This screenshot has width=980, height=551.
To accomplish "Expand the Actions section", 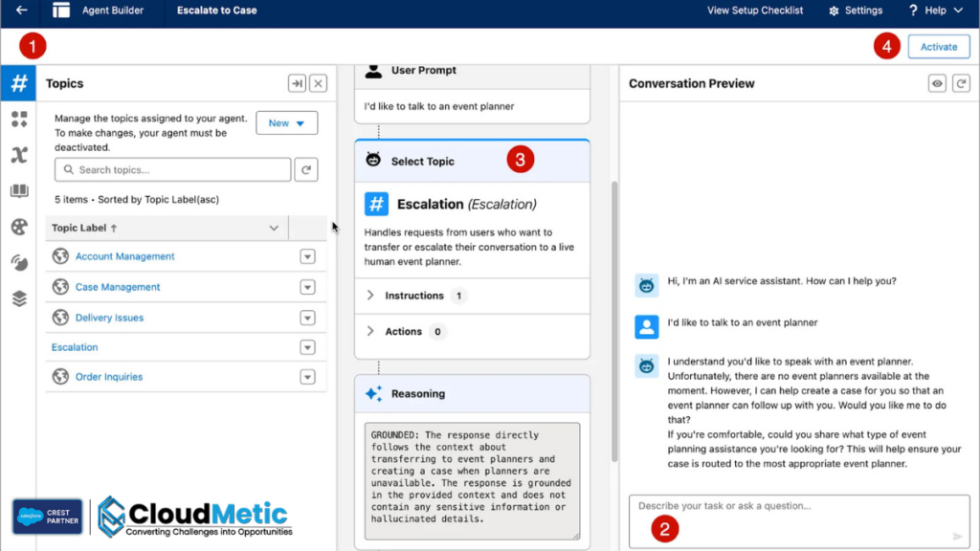I will 370,331.
